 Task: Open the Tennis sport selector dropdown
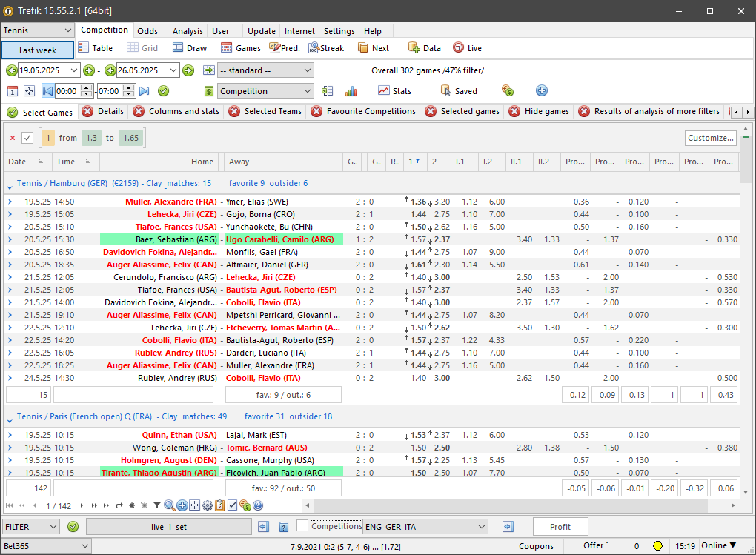click(37, 30)
